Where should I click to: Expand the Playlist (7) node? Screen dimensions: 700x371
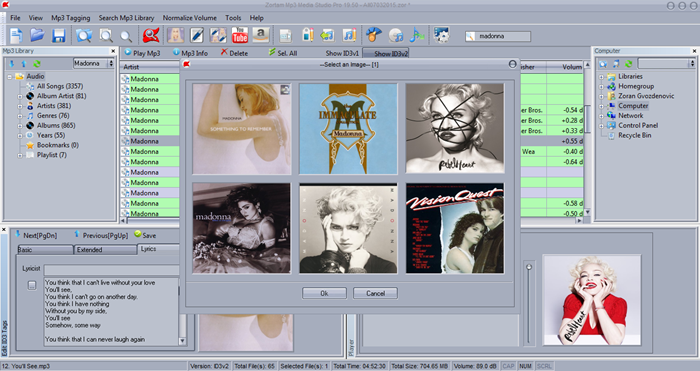20,155
